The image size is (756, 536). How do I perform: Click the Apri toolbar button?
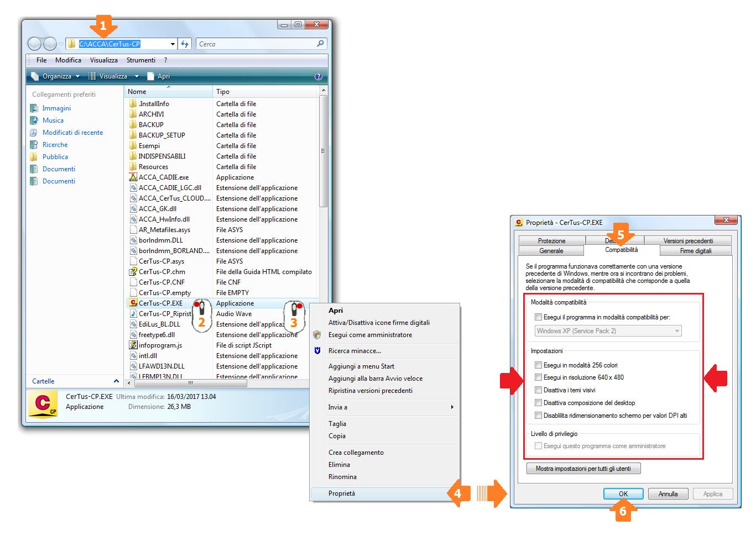pos(158,76)
